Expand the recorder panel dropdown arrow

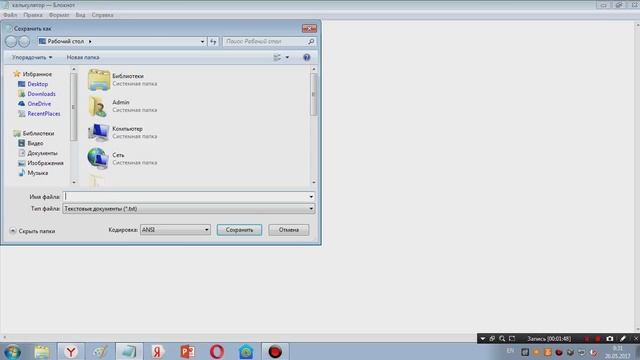click(x=482, y=338)
